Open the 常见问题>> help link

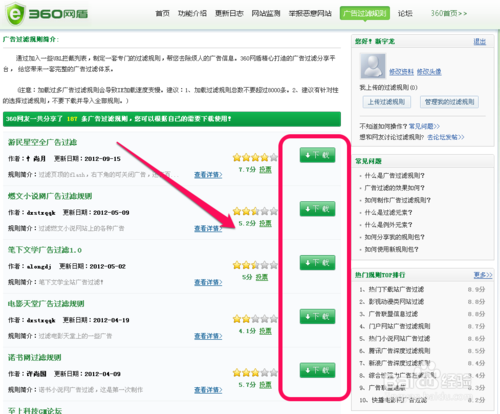pyautogui.click(x=424, y=126)
